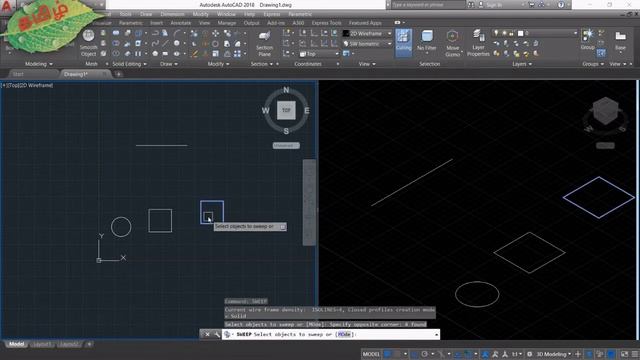Image resolution: width=640 pixels, height=360 pixels.
Task: Choose the MOde option in command line
Action: point(344,334)
